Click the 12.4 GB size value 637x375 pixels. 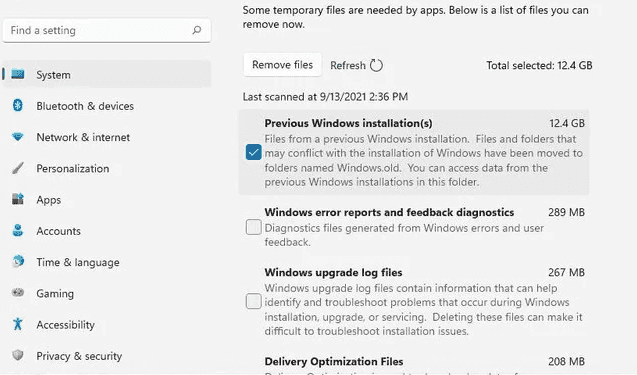[x=567, y=123]
